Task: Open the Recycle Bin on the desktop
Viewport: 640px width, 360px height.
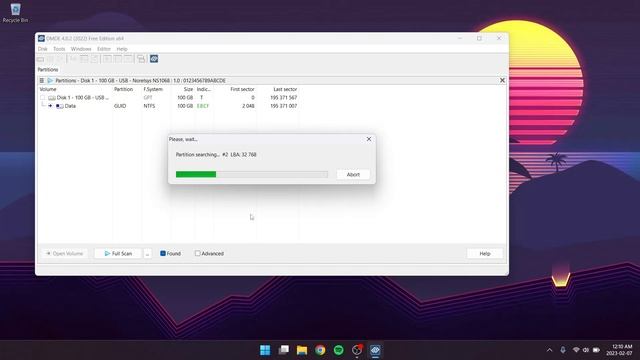Action: pyautogui.click(x=16, y=13)
